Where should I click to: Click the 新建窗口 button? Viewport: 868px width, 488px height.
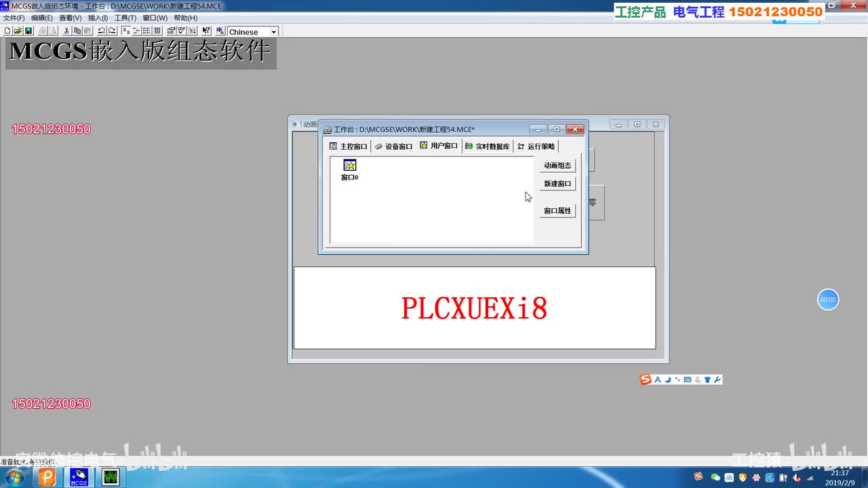click(557, 184)
